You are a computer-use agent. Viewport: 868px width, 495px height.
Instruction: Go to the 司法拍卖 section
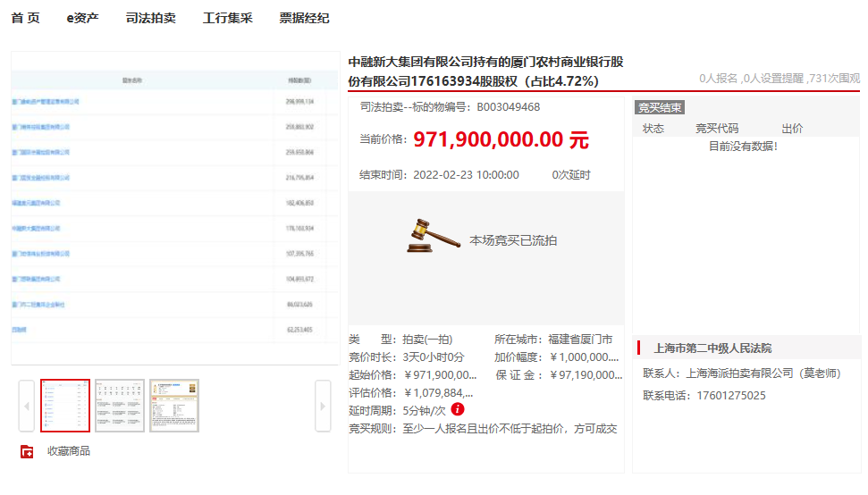click(x=150, y=18)
